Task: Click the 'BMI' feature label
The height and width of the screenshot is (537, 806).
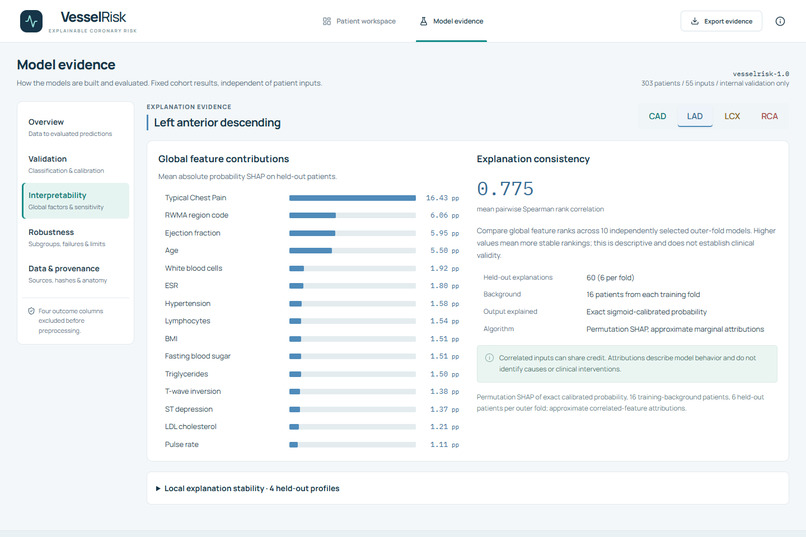Action: tap(171, 339)
